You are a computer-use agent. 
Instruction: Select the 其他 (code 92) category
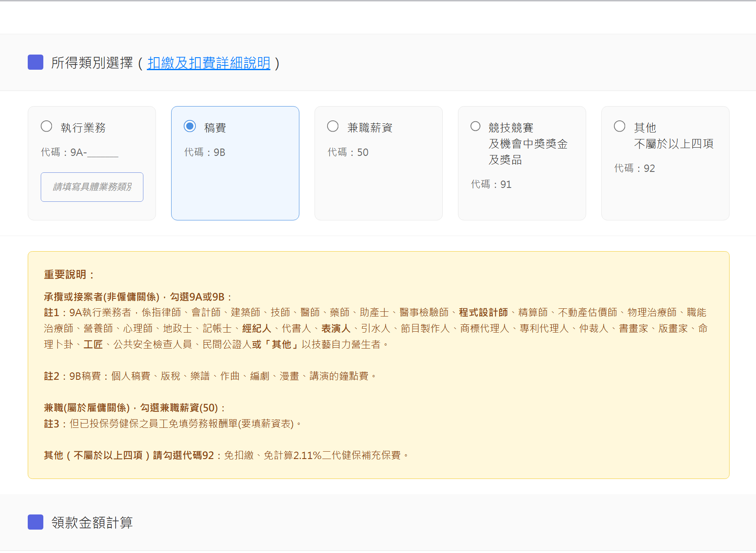point(620,126)
